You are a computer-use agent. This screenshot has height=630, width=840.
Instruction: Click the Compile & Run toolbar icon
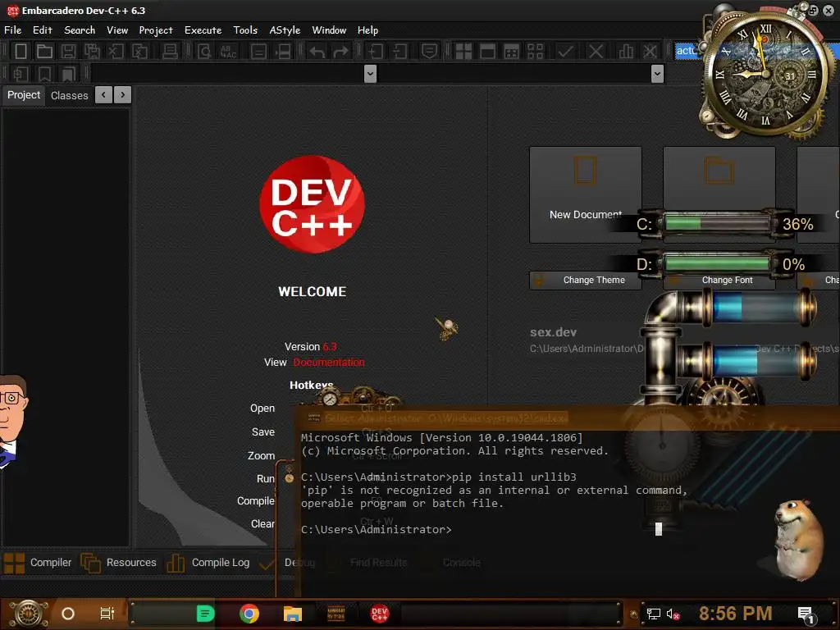512,52
